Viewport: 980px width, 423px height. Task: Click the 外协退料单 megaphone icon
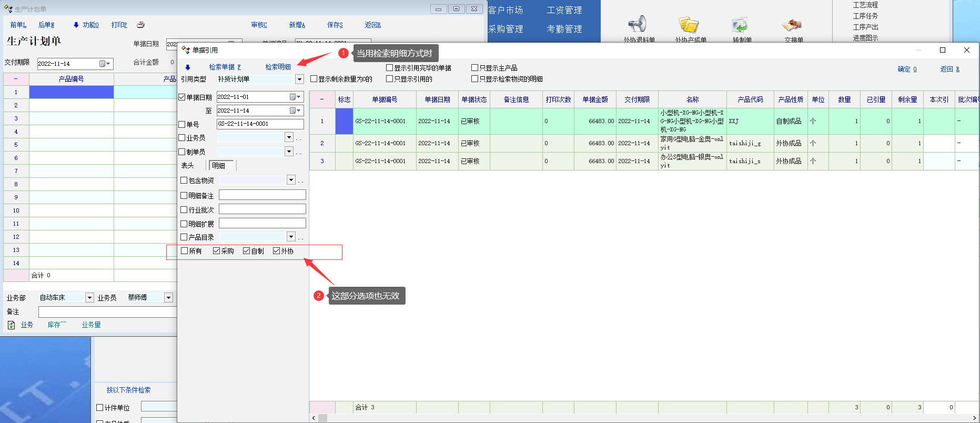(638, 25)
